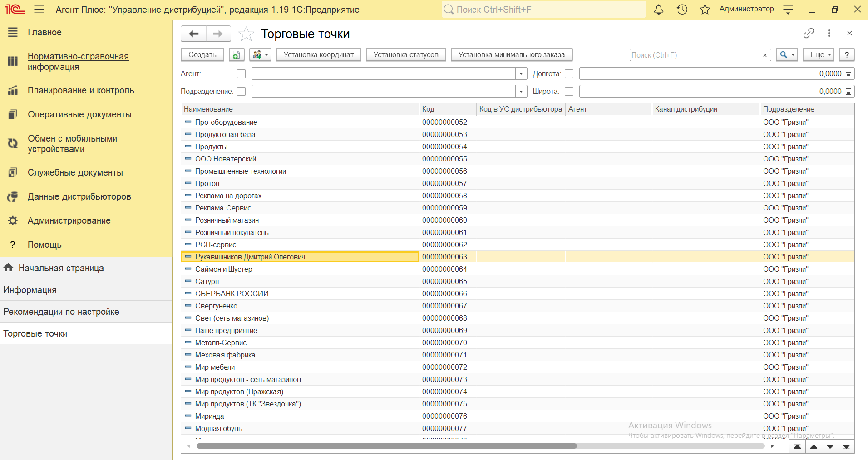This screenshot has width=868, height=460.
Task: Add Торговые точки to favorites star
Action: pos(246,34)
